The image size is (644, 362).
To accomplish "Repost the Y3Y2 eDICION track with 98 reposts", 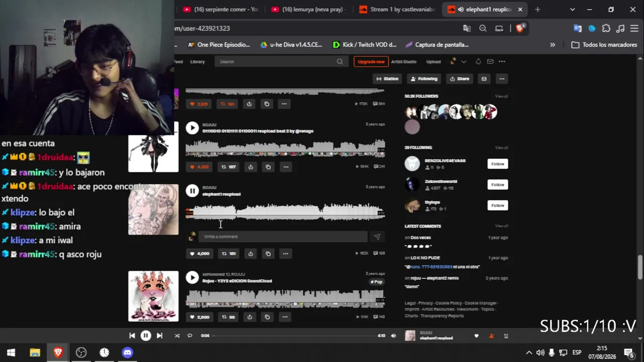I will 228,317.
